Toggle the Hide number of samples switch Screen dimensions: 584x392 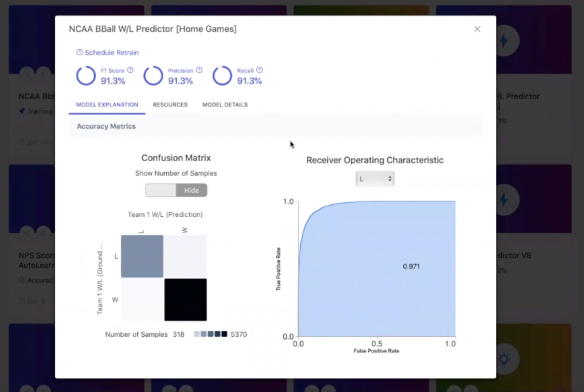click(176, 190)
